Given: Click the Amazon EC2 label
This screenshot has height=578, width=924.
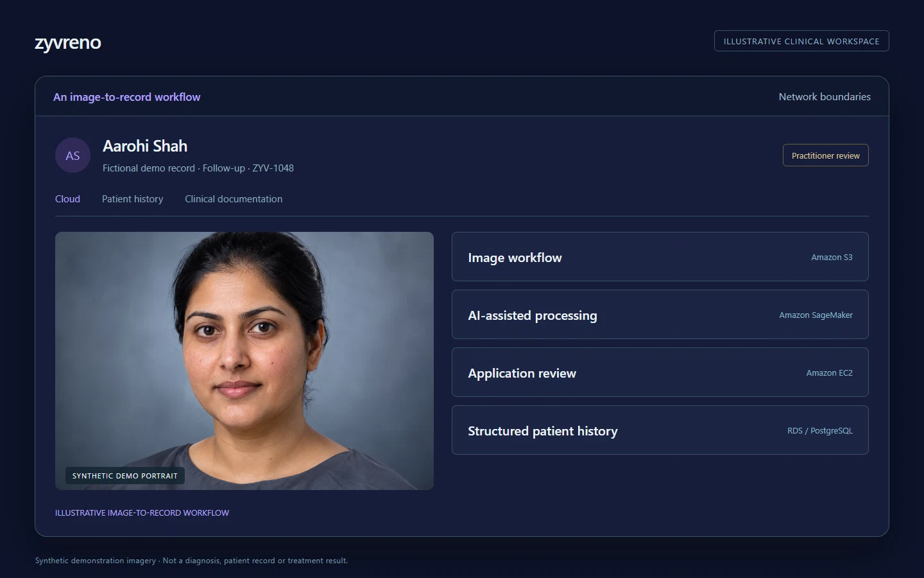Looking at the screenshot, I should (x=829, y=373).
